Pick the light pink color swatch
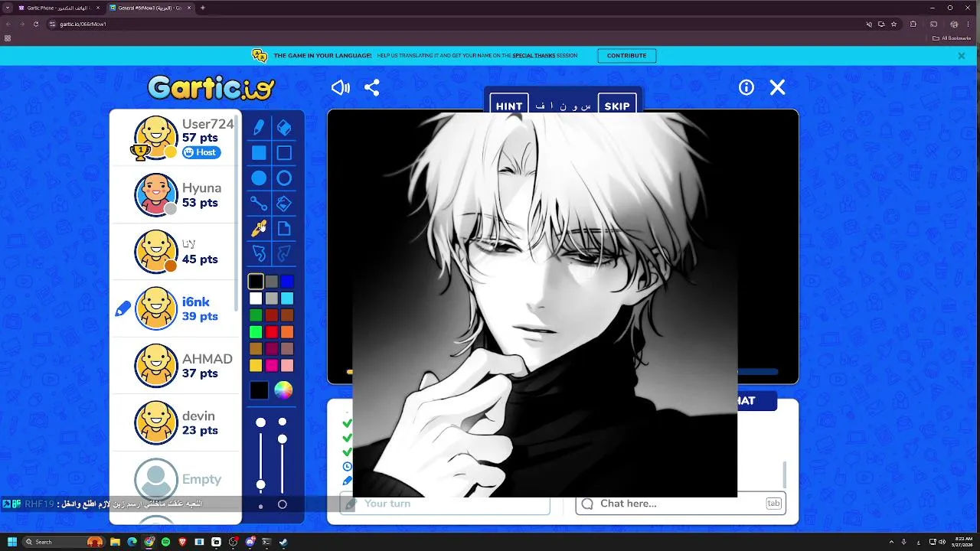 (287, 366)
